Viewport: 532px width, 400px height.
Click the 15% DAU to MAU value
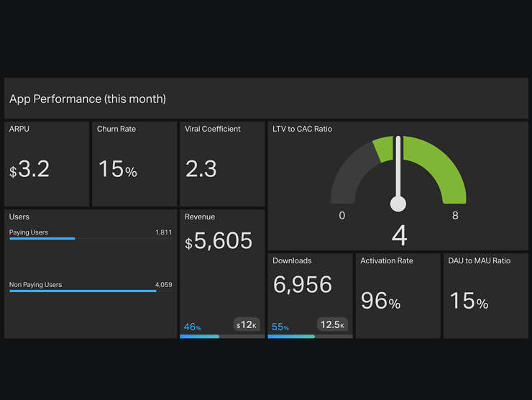[x=469, y=301]
